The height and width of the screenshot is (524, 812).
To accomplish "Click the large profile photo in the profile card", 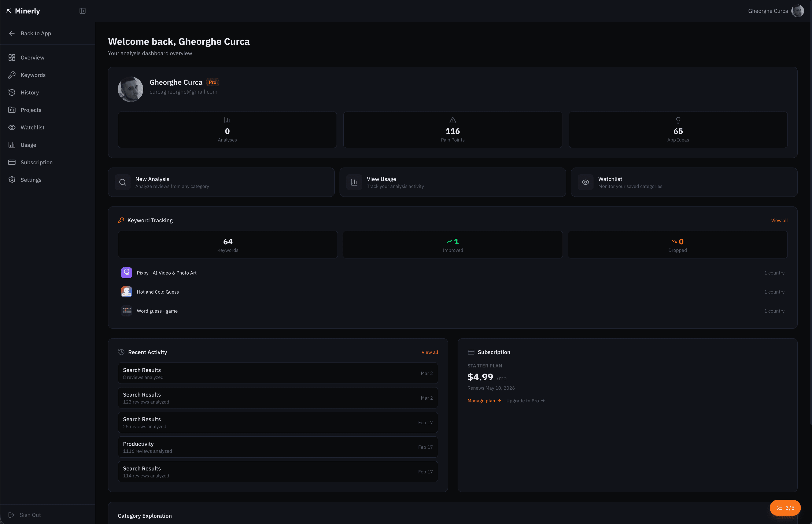I will click(x=130, y=89).
